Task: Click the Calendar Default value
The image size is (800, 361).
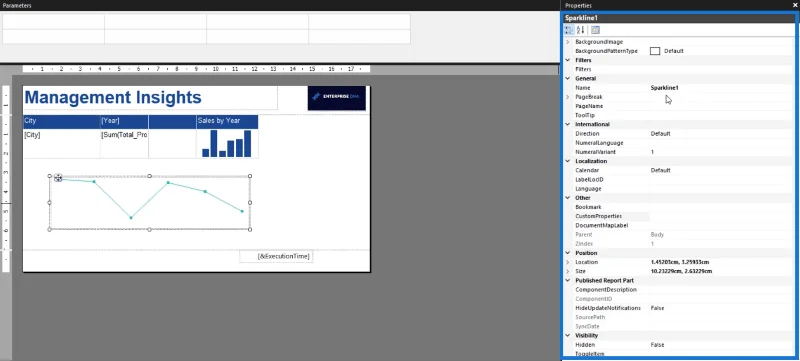Action: coord(660,170)
